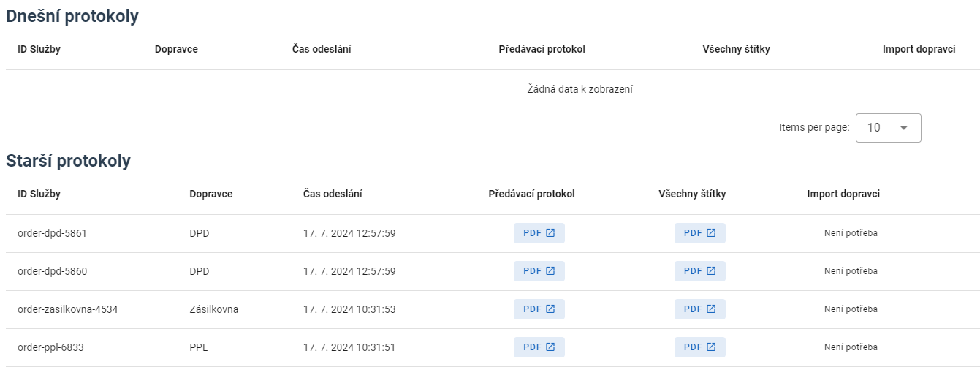Select the order-zasilkovna-4534 row ID
The width and height of the screenshot is (980, 367).
pos(68,309)
